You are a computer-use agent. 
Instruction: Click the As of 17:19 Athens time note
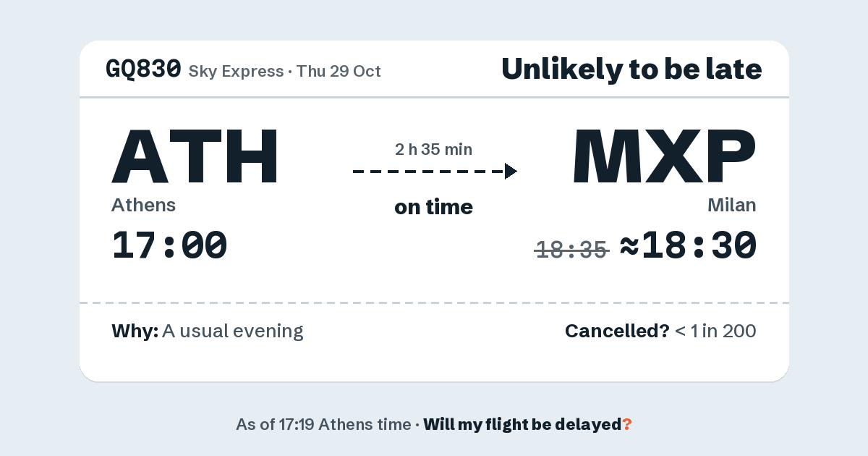click(x=323, y=424)
